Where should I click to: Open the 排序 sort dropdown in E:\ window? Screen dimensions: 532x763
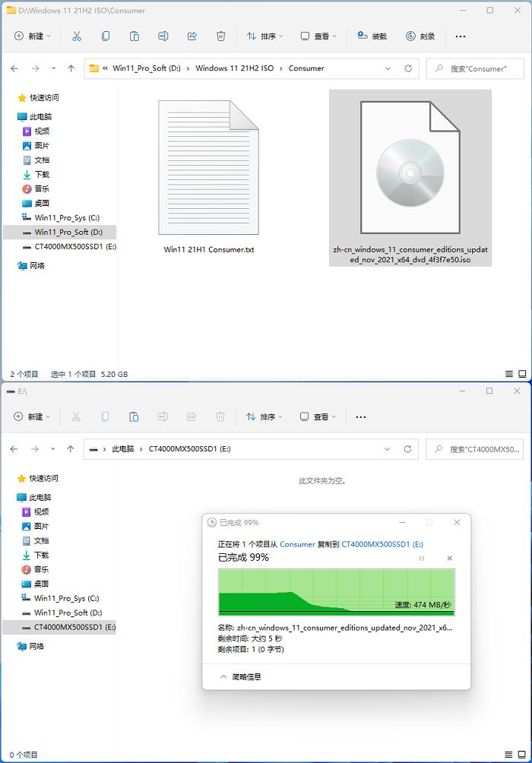264,417
